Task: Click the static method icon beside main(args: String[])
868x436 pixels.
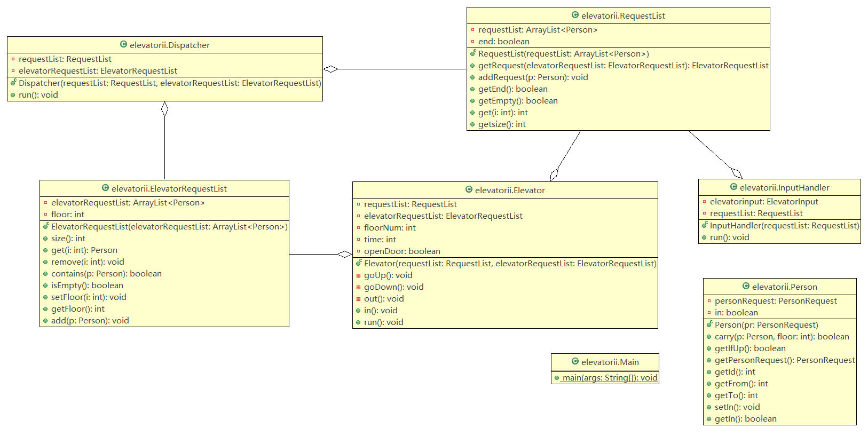Action: coord(557,378)
